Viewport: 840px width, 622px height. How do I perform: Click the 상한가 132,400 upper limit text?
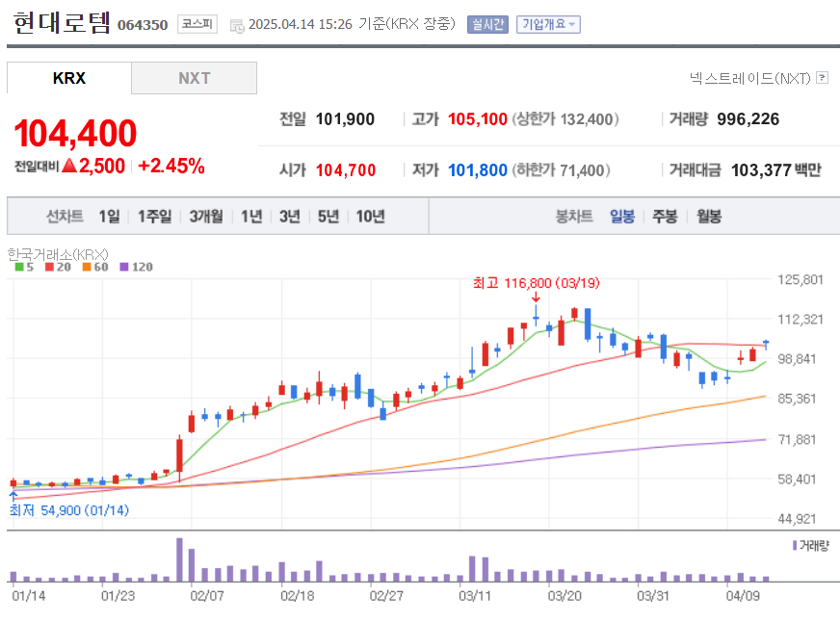pyautogui.click(x=565, y=118)
